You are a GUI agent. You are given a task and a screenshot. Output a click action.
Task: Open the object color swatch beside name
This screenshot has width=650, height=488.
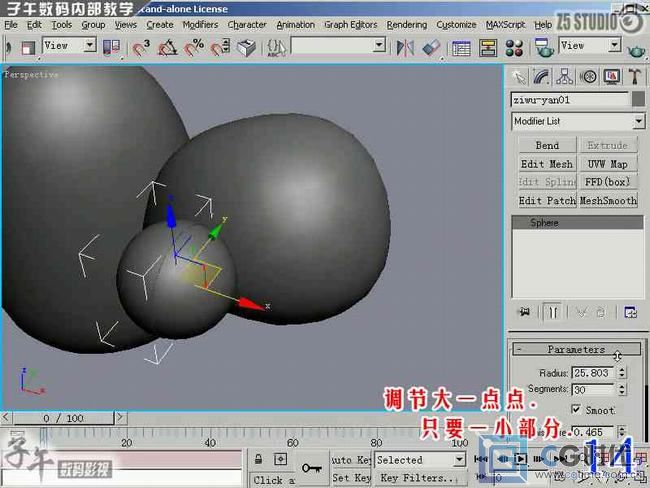click(x=638, y=99)
